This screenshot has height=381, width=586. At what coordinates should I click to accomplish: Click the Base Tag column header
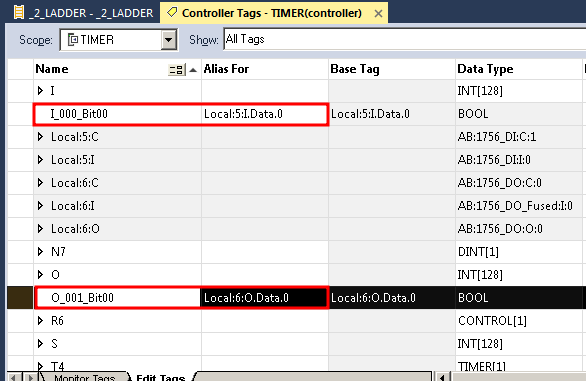pos(392,69)
